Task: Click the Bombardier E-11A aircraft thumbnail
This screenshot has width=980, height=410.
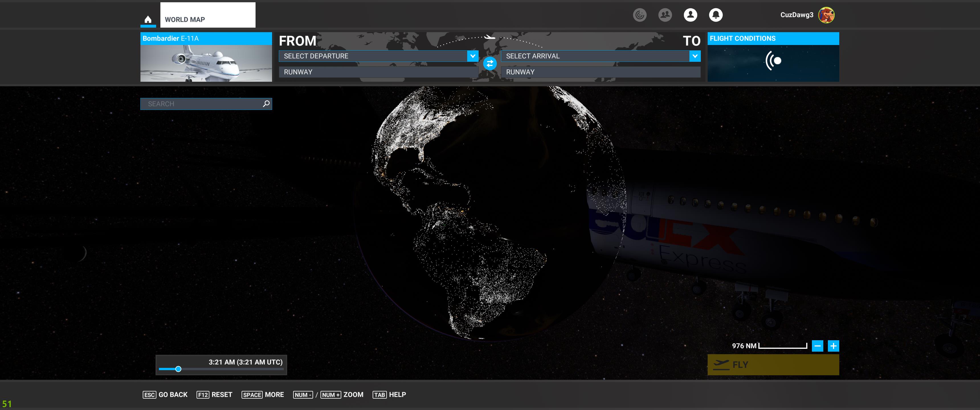Action: pos(206,63)
